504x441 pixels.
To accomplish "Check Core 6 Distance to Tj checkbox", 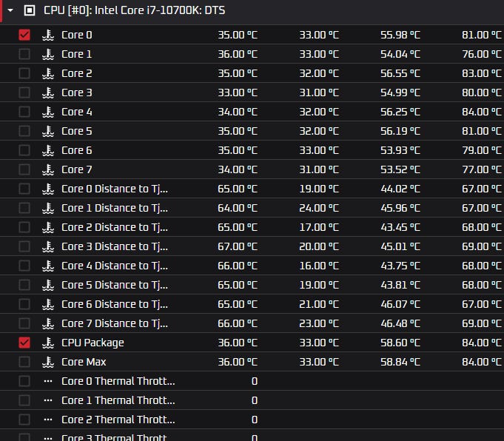I will (24, 304).
